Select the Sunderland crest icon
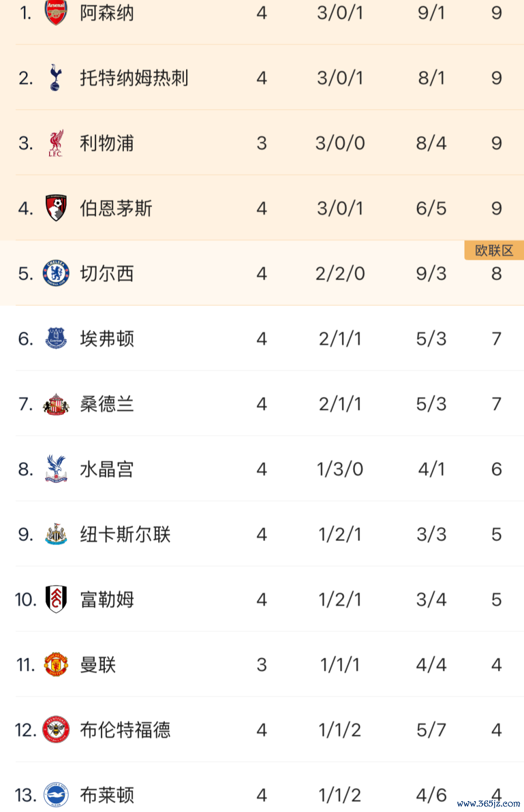Screen dimensions: 524x812 point(56,404)
